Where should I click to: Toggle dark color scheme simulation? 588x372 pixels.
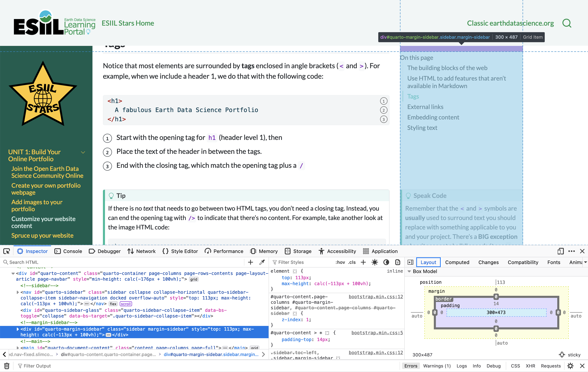pos(386,262)
